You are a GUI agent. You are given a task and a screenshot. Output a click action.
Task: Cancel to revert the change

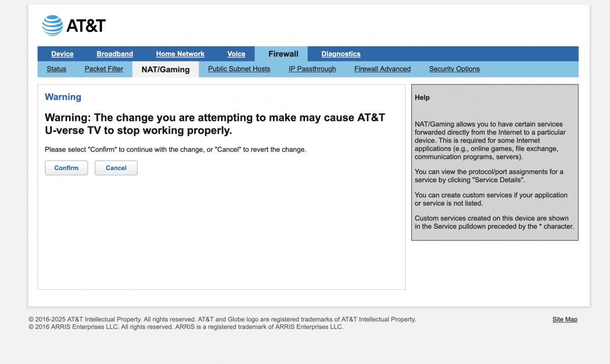(x=116, y=168)
